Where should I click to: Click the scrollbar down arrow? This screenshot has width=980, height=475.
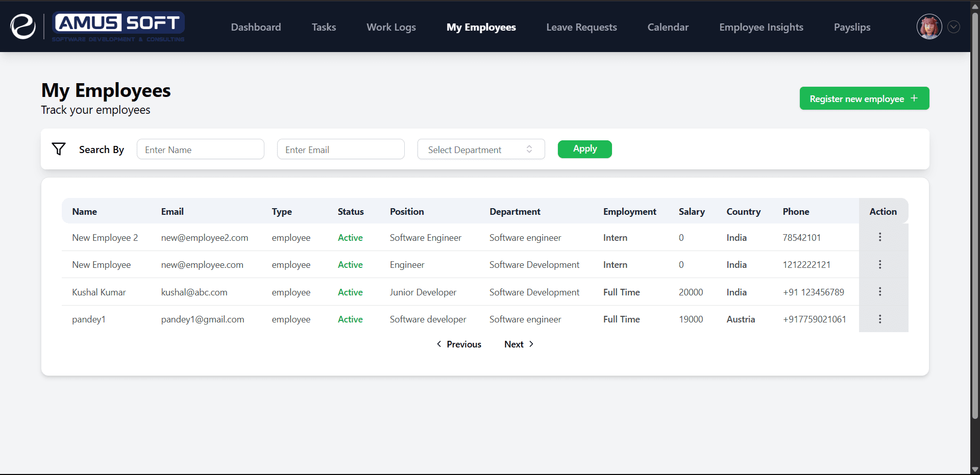tap(975, 469)
